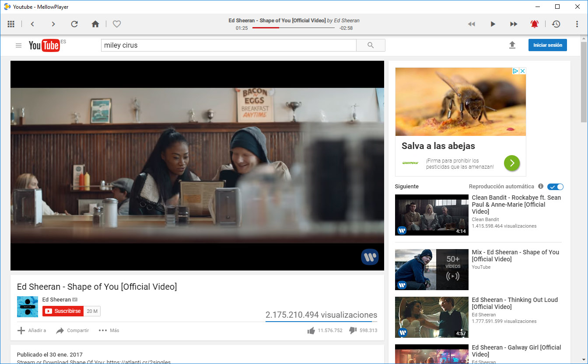Click the video player area

[197, 166]
